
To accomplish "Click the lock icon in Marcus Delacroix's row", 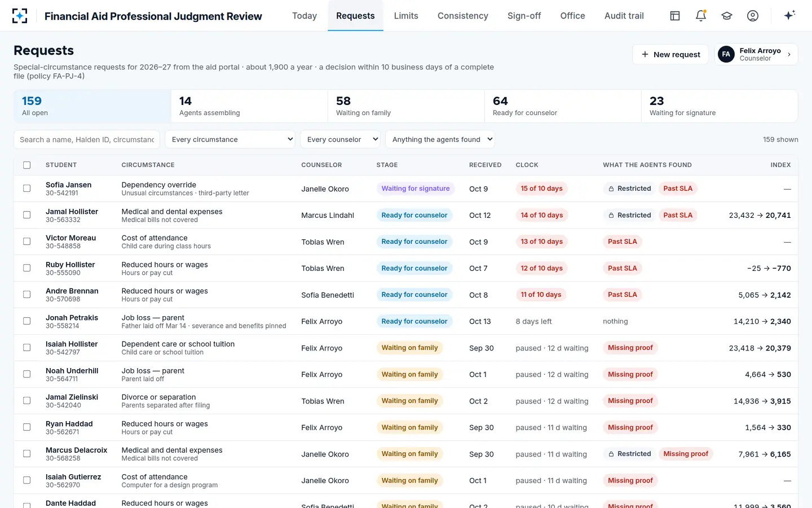I will point(611,454).
